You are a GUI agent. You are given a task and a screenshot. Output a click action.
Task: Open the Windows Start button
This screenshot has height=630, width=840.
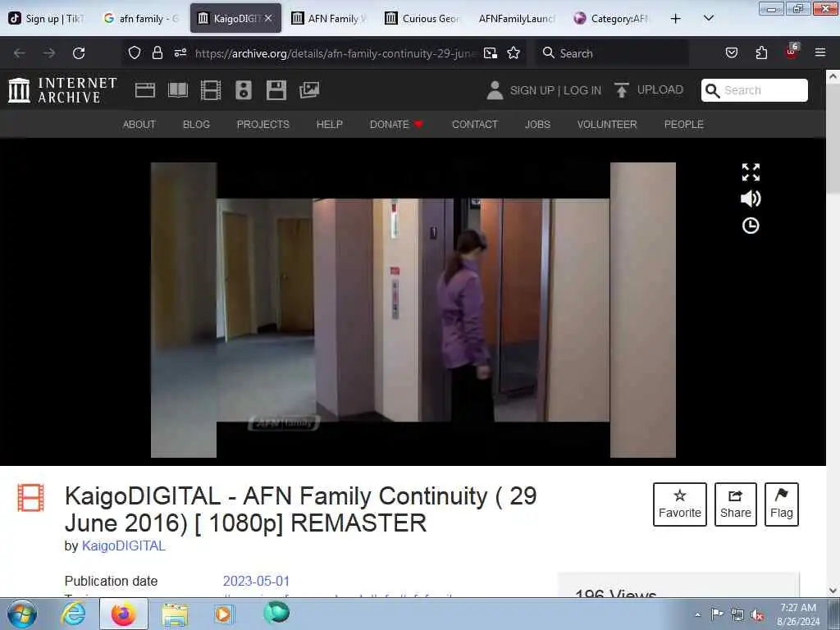pos(21,614)
